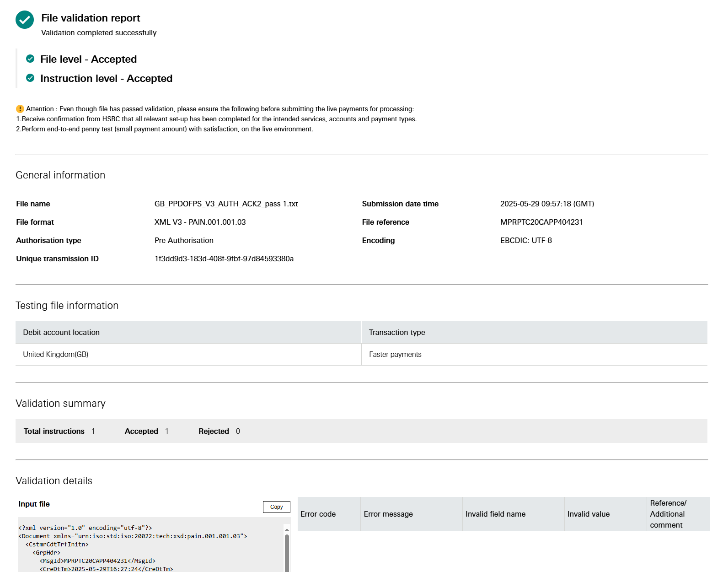
Task: Select the United Kingdom(GB) cell
Action: tap(188, 354)
